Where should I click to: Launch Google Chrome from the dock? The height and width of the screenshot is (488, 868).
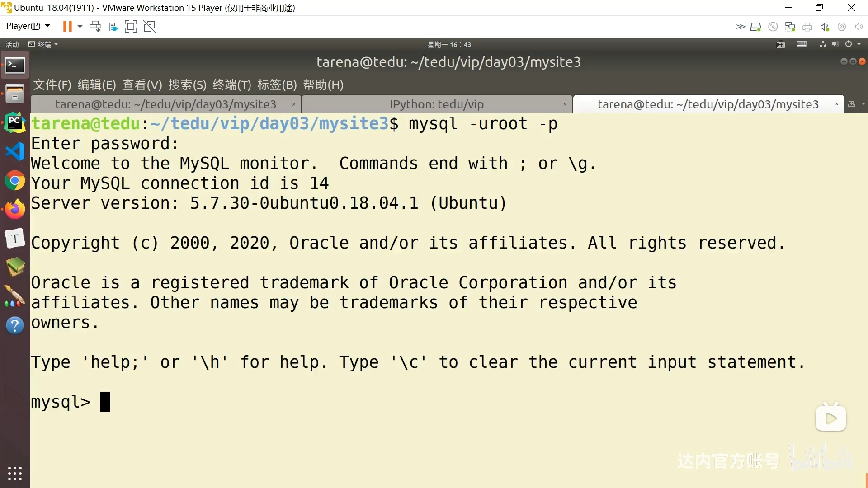(x=15, y=181)
